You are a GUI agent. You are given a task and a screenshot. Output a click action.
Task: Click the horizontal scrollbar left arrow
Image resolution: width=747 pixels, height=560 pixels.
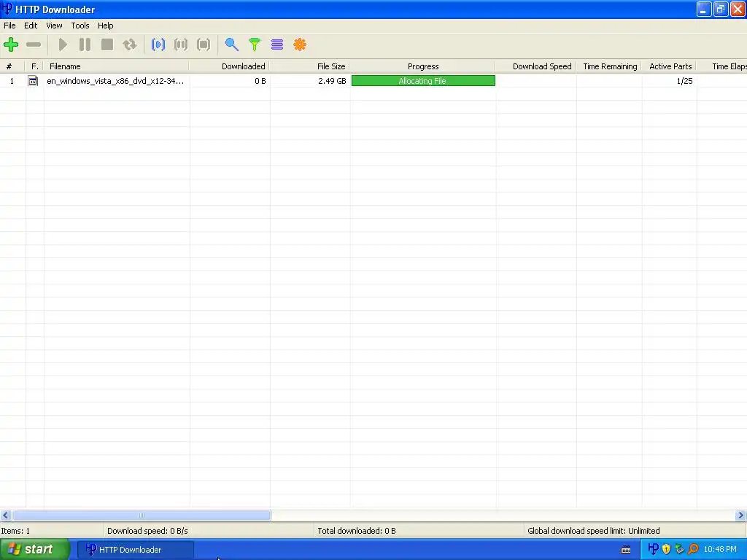[5, 516]
